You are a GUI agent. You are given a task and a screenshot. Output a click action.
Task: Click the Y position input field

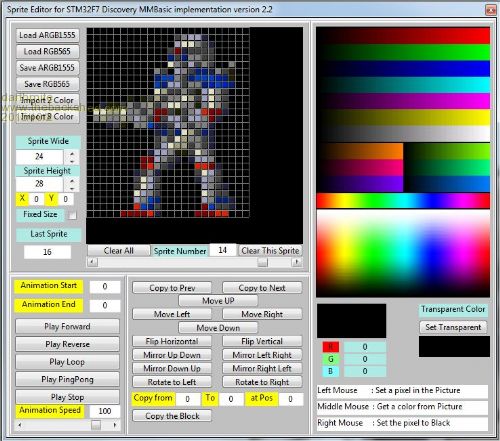click(x=66, y=199)
